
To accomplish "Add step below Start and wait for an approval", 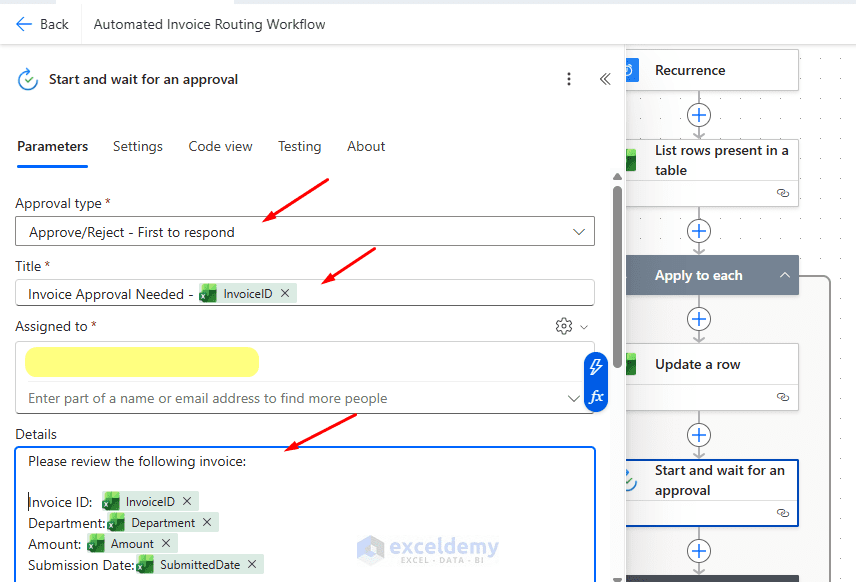I will (699, 551).
